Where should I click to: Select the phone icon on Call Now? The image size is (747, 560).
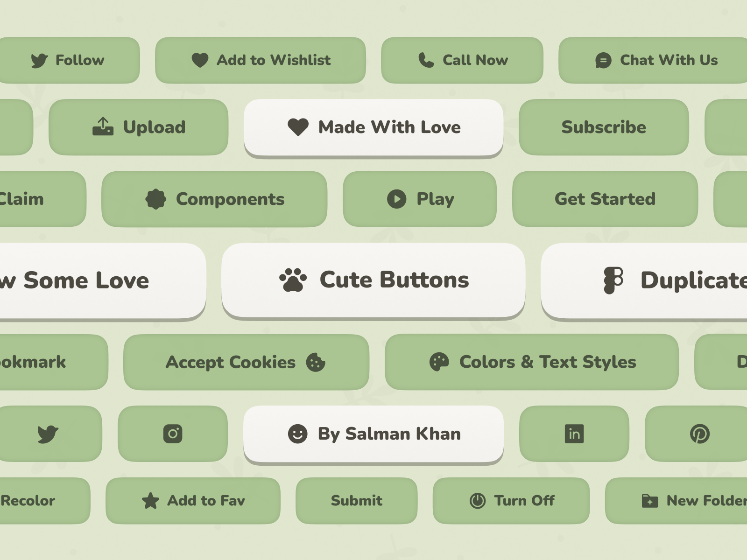click(426, 60)
